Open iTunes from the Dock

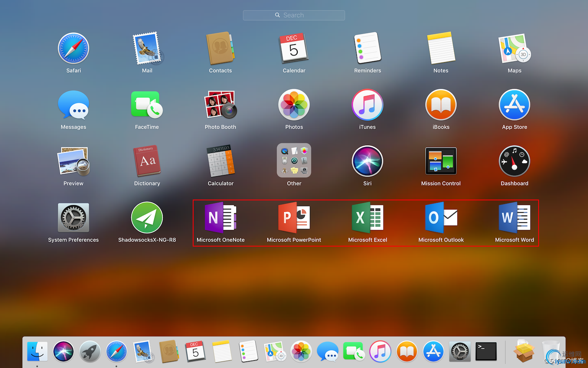coord(381,352)
